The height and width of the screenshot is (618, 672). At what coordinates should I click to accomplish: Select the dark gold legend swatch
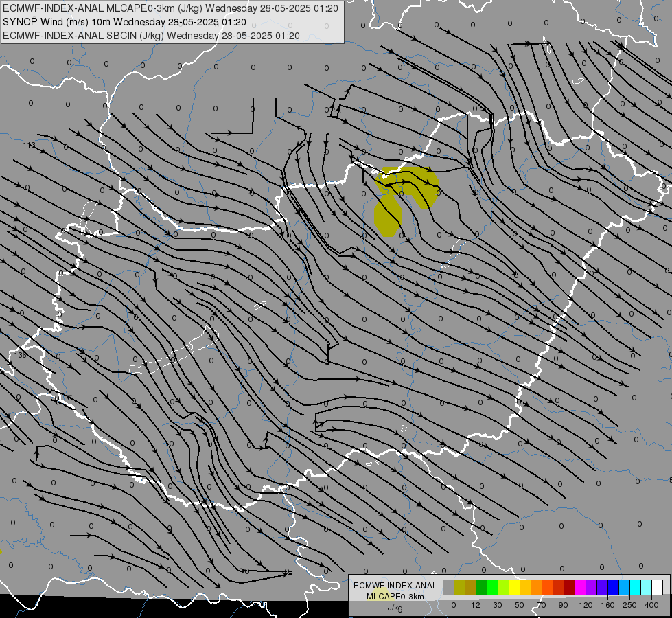(471, 587)
